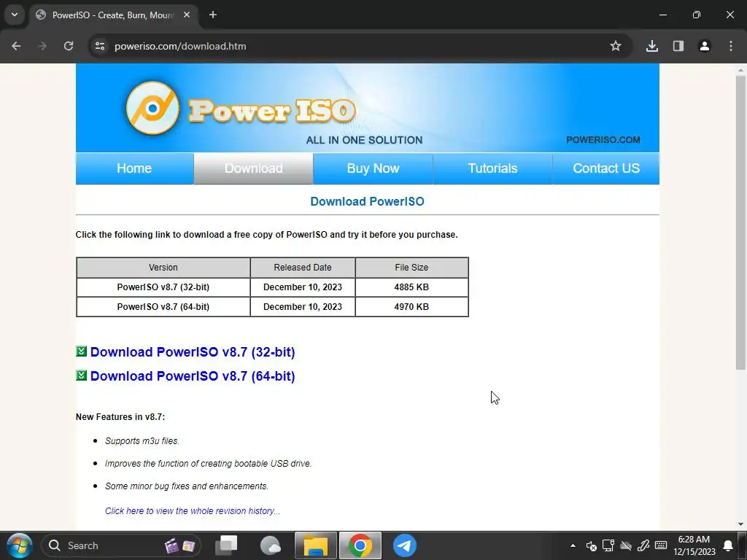Click the 'Download PowerISO' page heading

[x=368, y=201]
